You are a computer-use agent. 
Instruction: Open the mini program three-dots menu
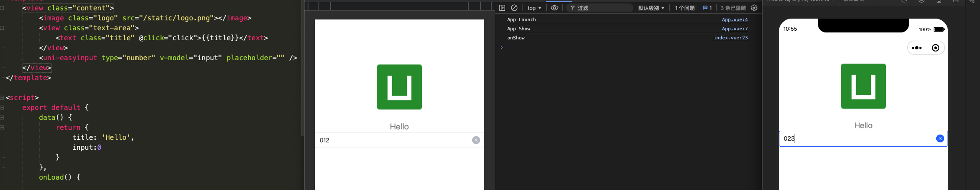(917, 48)
